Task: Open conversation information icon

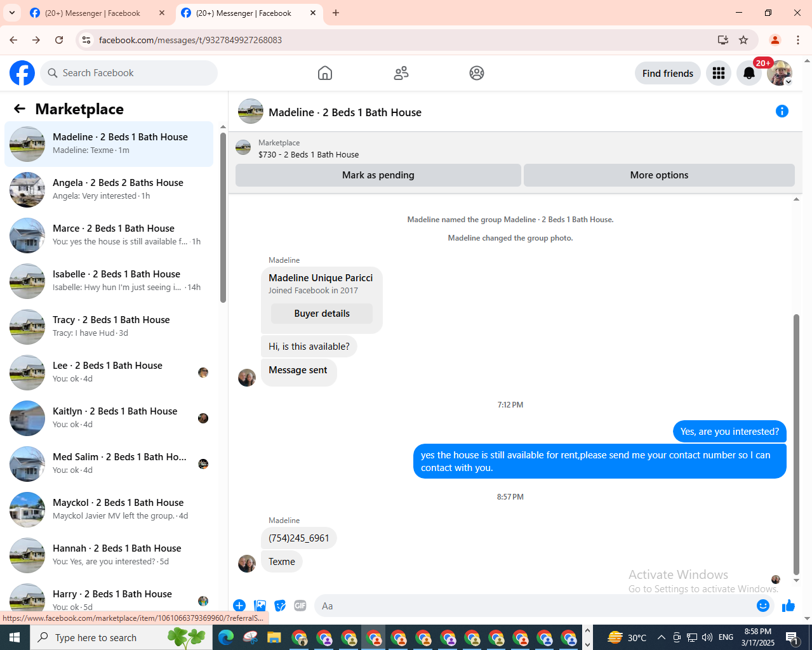Action: tap(782, 111)
